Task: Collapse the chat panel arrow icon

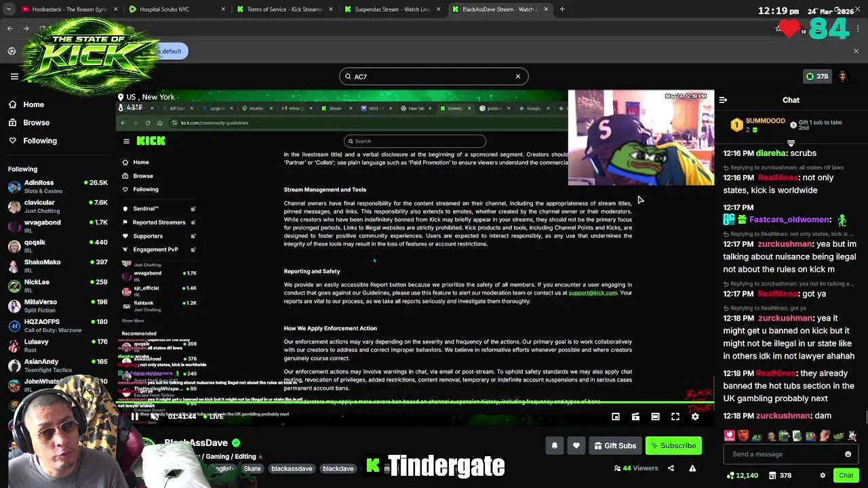Action: pos(723,100)
